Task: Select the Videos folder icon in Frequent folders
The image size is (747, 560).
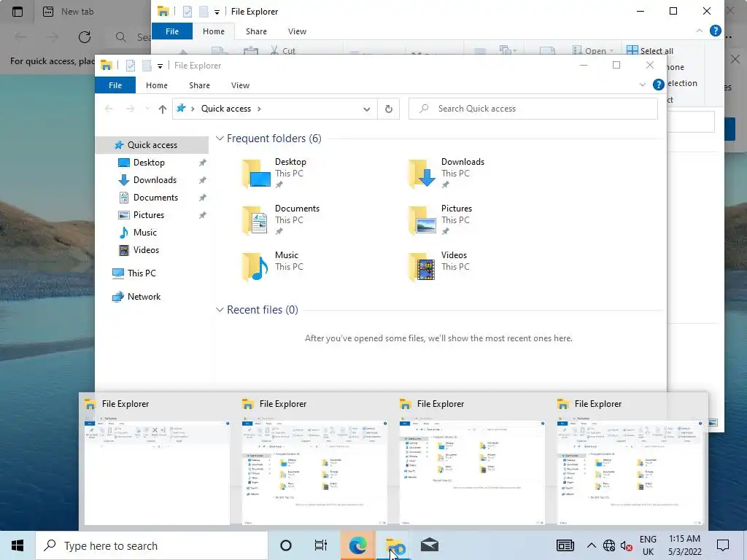Action: (422, 267)
